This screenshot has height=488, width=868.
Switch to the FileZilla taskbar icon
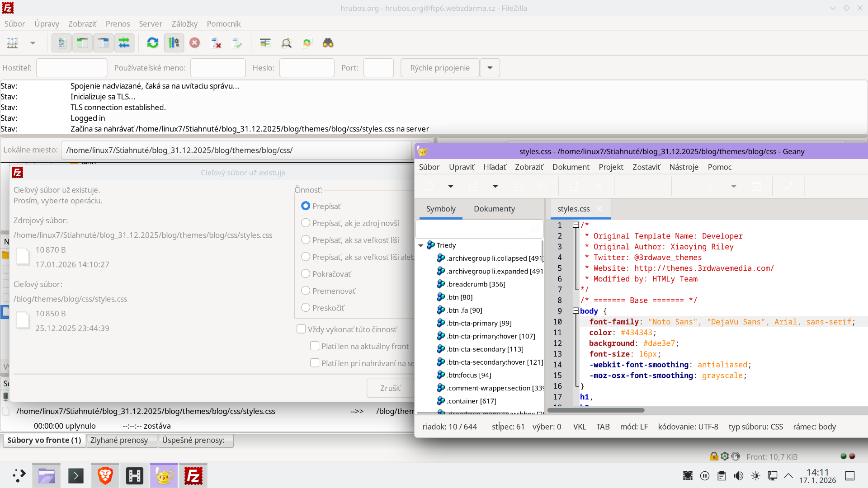(193, 476)
